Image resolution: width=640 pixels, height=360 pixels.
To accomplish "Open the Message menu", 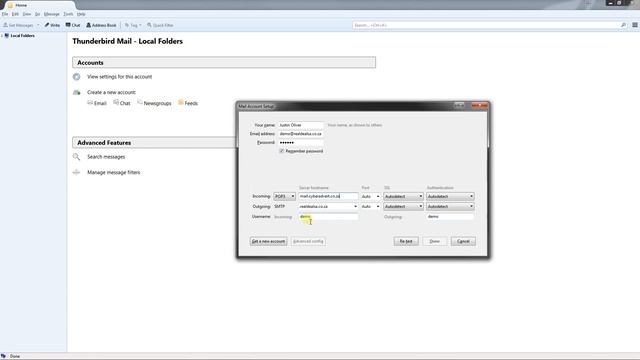I will (51, 14).
